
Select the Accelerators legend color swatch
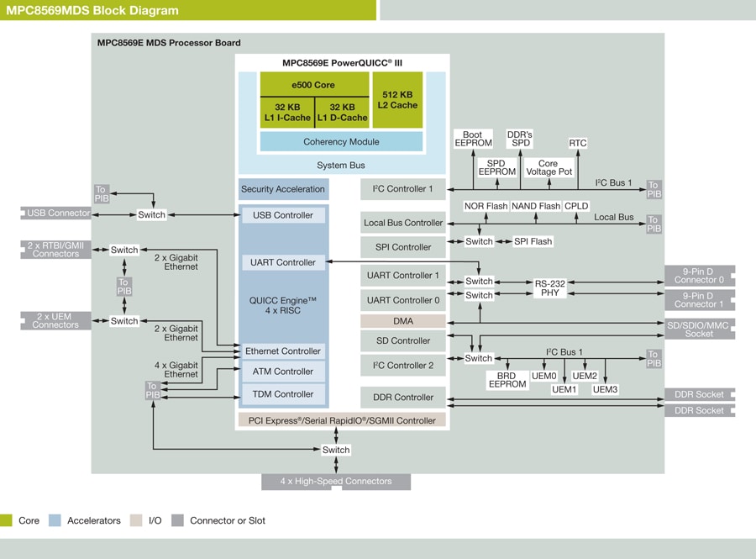click(53, 520)
